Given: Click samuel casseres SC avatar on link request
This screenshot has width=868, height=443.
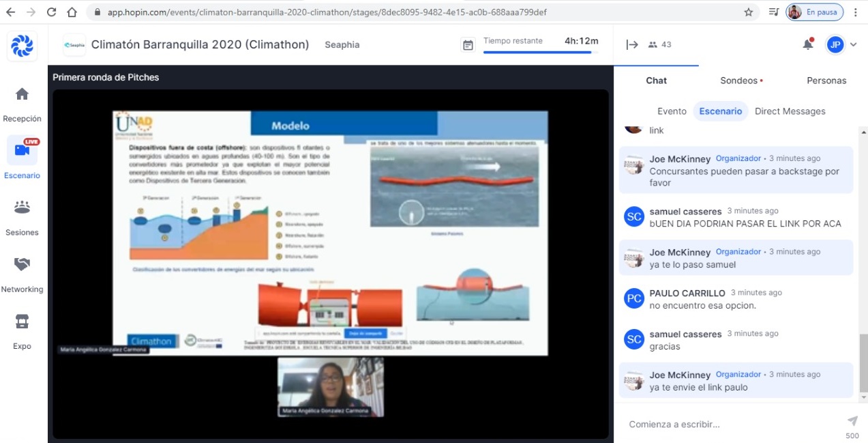Looking at the screenshot, I should (634, 216).
